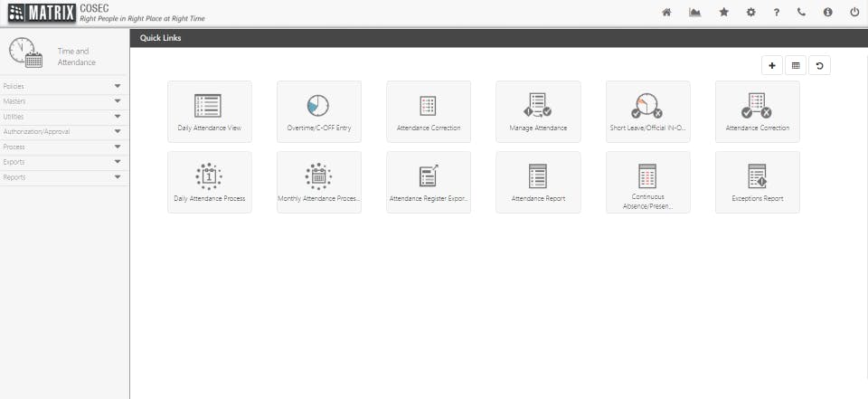The width and height of the screenshot is (868, 399).
Task: Reset quick links with the refresh icon
Action: tap(819, 65)
